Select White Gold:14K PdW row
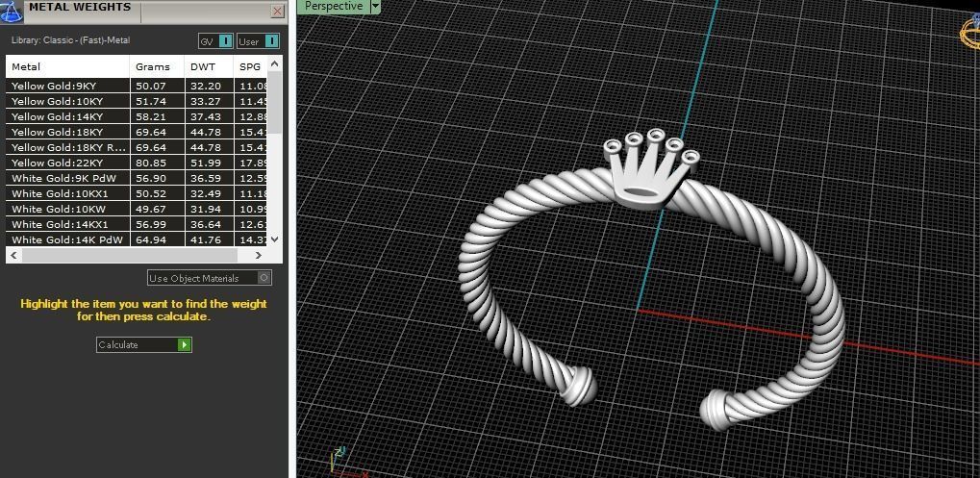 coord(137,239)
